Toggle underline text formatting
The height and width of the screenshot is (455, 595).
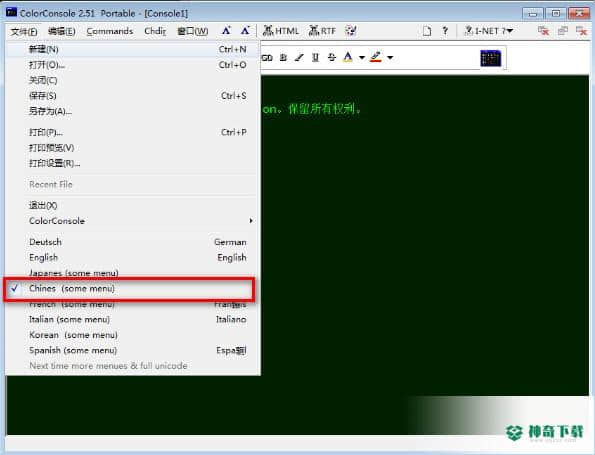(x=315, y=58)
